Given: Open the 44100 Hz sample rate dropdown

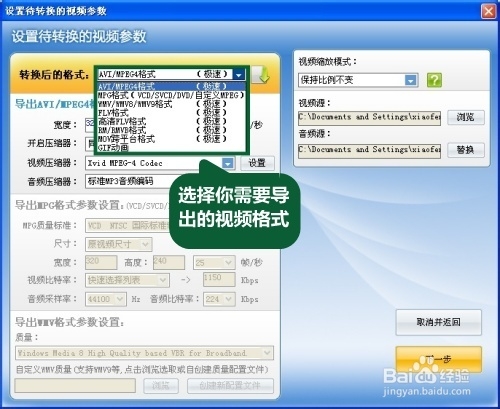Looking at the screenshot, I should 106,299.
